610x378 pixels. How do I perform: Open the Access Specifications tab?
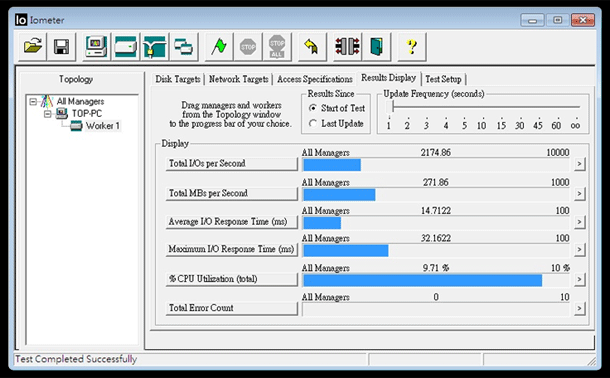click(x=315, y=79)
